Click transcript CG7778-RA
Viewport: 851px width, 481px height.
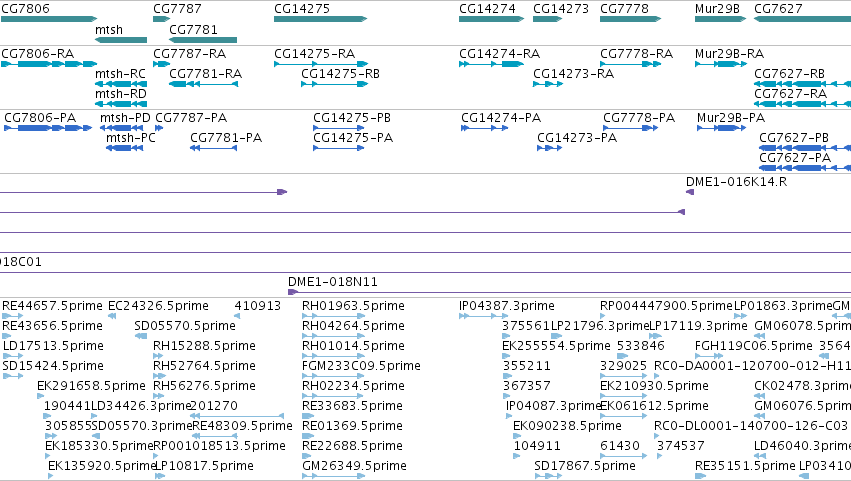click(x=636, y=54)
